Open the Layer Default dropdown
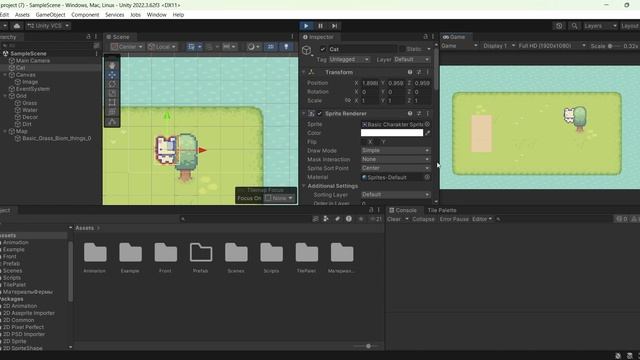 pos(412,60)
